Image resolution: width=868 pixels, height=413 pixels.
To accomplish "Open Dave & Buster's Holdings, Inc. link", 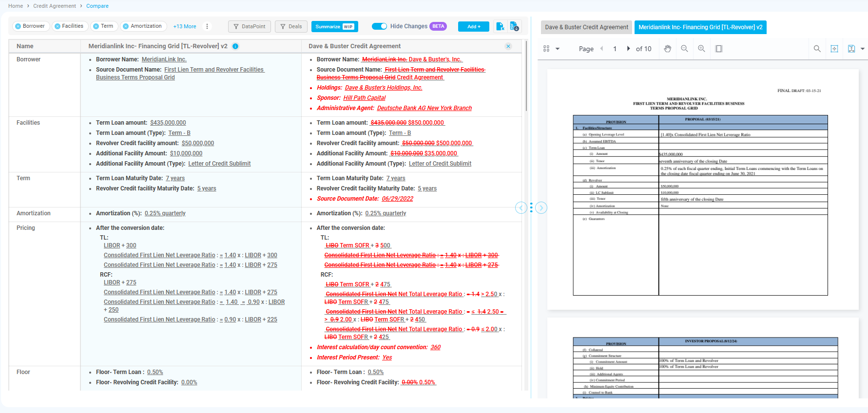I will pos(384,88).
